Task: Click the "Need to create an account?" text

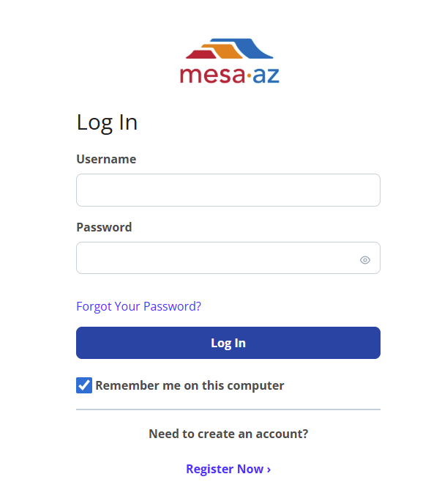Action: (x=228, y=434)
